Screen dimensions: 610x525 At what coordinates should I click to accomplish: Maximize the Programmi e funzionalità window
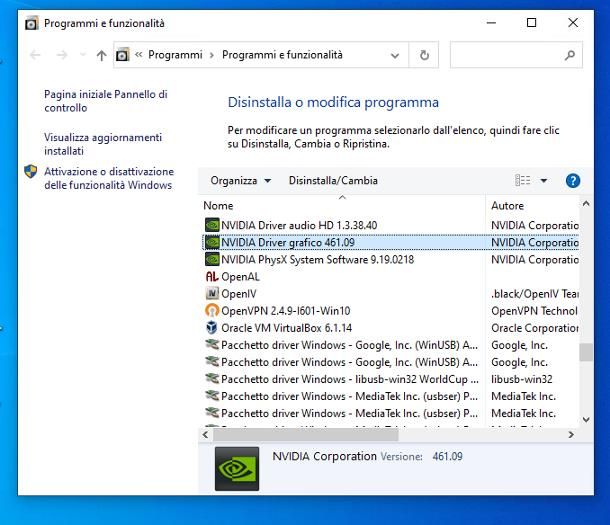tap(531, 23)
